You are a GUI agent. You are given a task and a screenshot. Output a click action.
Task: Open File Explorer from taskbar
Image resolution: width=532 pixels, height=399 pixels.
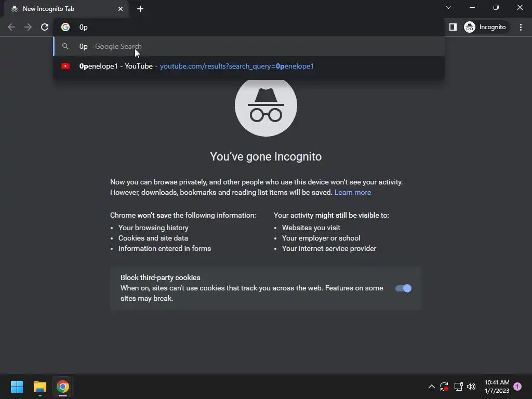pos(39,387)
